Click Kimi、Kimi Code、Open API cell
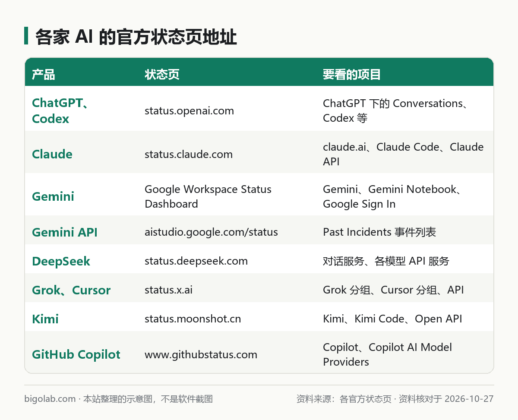Viewport: 518px width, 420px height. click(x=392, y=319)
